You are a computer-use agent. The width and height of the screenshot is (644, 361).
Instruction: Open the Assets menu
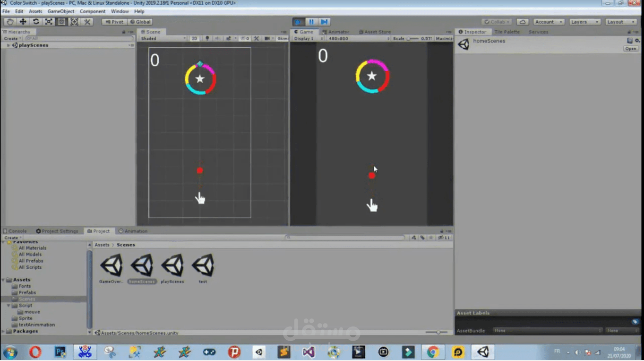coord(35,11)
